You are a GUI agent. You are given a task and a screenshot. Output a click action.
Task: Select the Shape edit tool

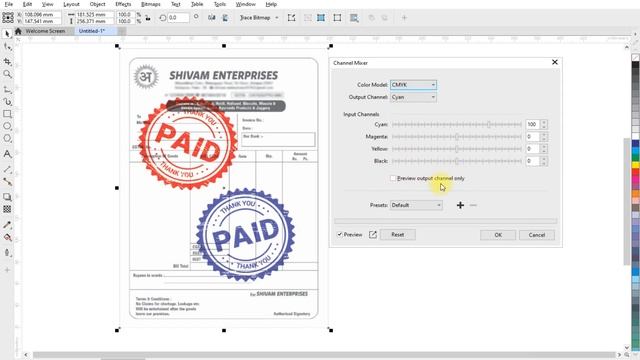point(7,47)
